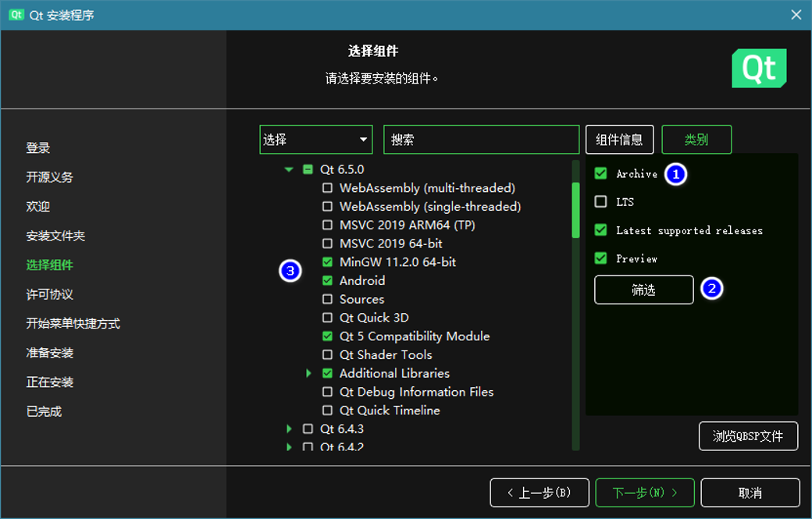Screen dimensions: 812x519
Task: Toggle the Archive category checkbox
Action: pyautogui.click(x=600, y=173)
